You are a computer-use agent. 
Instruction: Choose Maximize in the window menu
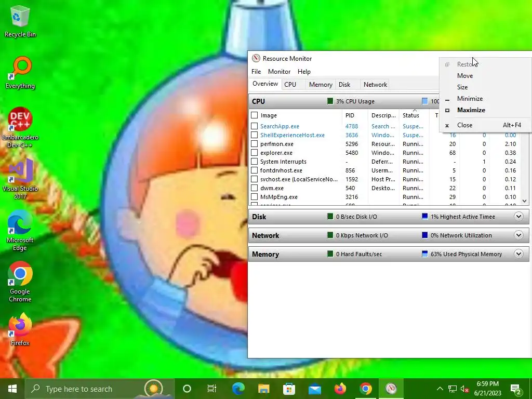click(485, 110)
